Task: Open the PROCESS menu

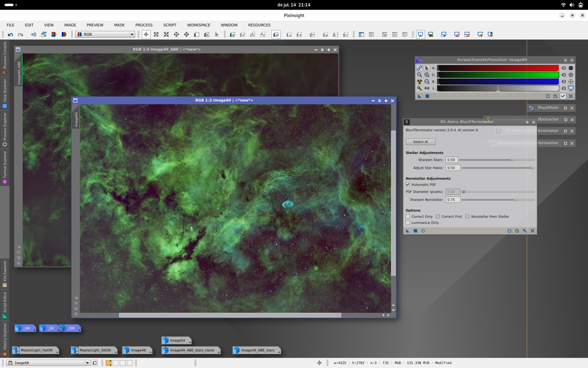Action: (144, 25)
